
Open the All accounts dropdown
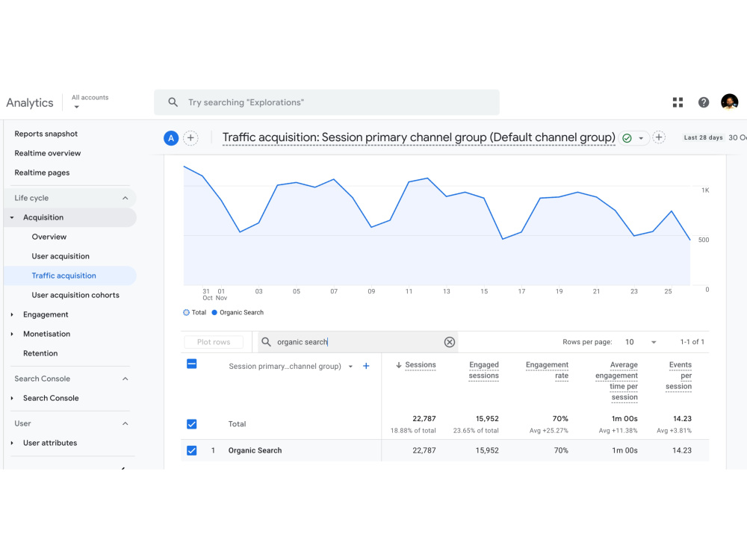click(90, 102)
